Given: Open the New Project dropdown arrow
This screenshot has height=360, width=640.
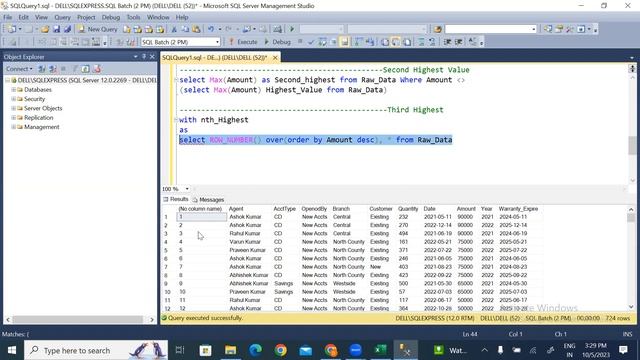Looking at the screenshot, I should pyautogui.click(x=20, y=29).
